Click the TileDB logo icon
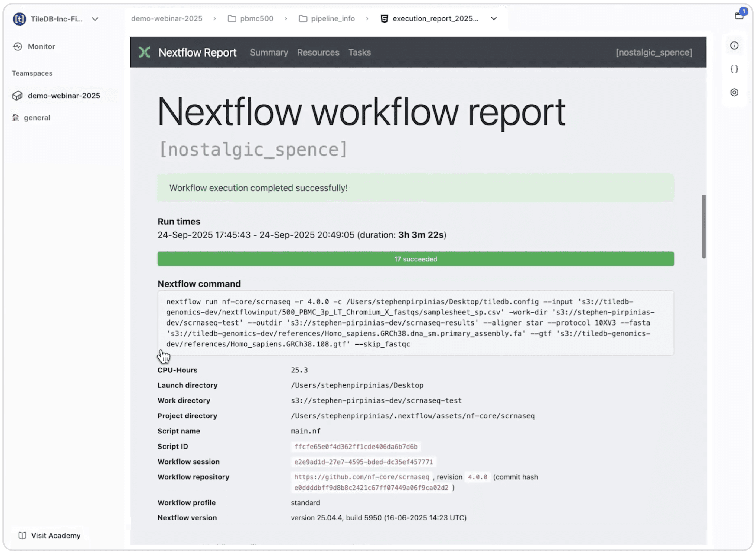Viewport: 756px width, 554px height. tap(19, 19)
